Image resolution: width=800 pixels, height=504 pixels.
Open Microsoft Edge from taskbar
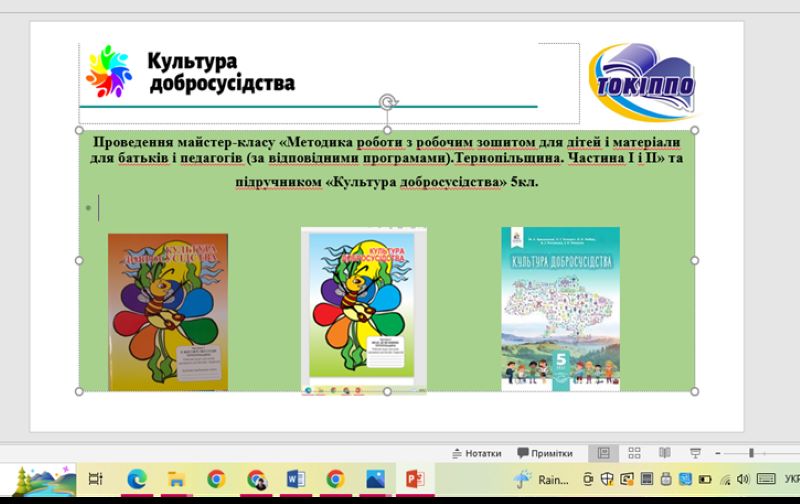click(137, 479)
